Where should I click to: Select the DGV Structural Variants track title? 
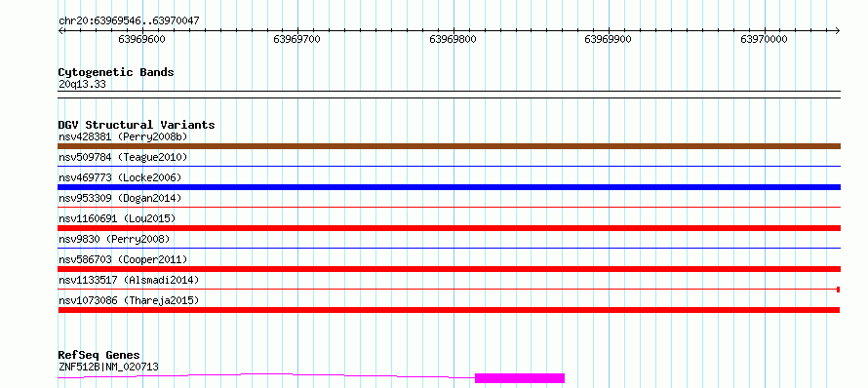tap(137, 125)
